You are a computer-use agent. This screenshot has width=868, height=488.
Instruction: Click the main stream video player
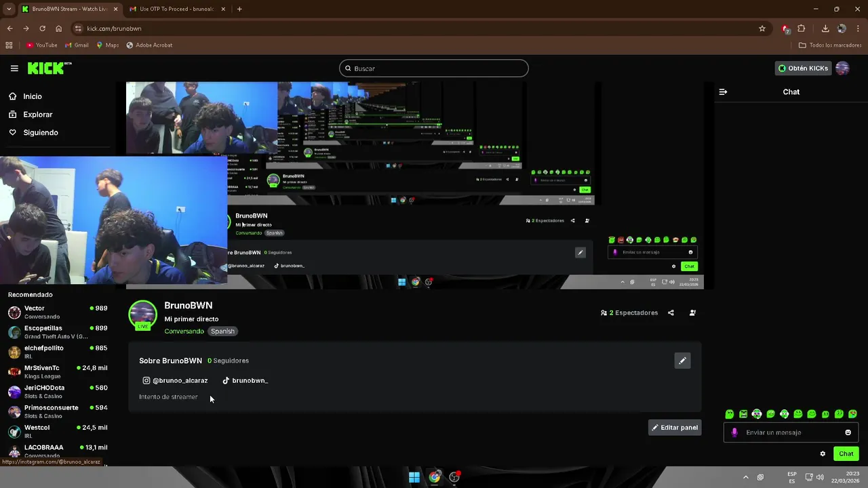(x=414, y=186)
